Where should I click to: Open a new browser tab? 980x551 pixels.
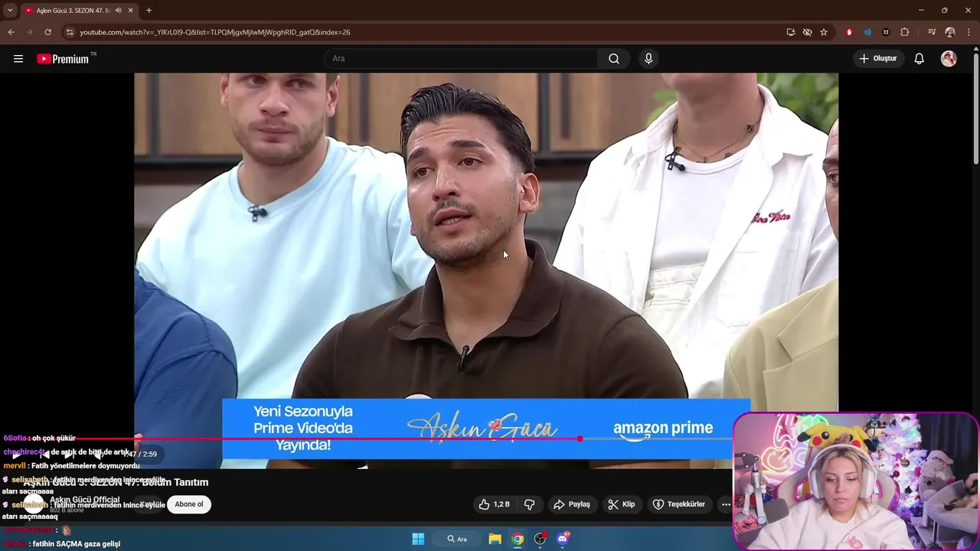tap(149, 11)
